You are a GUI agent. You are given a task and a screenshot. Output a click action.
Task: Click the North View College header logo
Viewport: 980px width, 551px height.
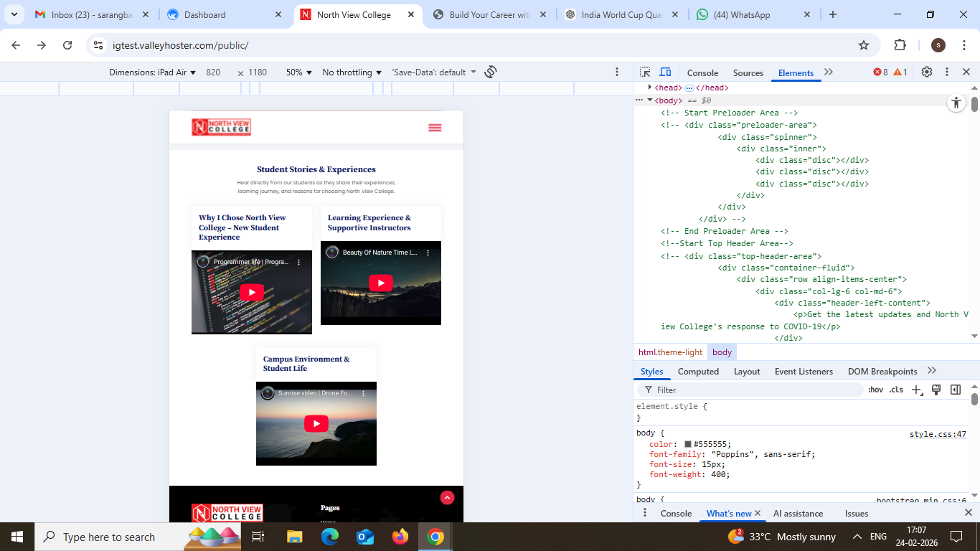(x=221, y=127)
